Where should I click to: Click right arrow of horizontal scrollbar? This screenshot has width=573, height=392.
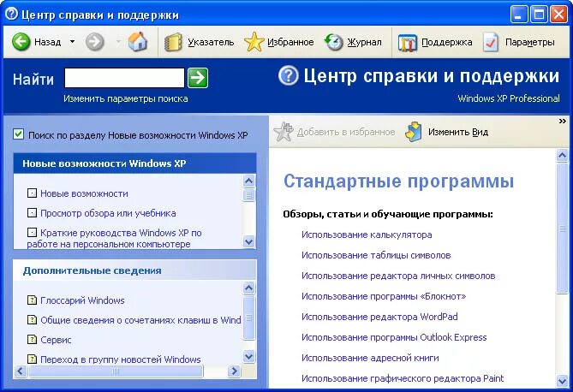point(234,371)
